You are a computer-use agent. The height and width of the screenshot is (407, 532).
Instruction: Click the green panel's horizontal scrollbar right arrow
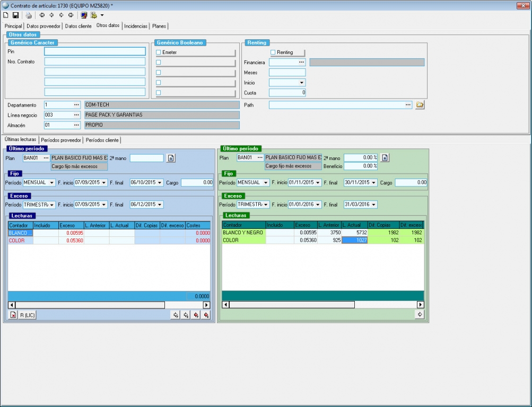[x=420, y=305]
